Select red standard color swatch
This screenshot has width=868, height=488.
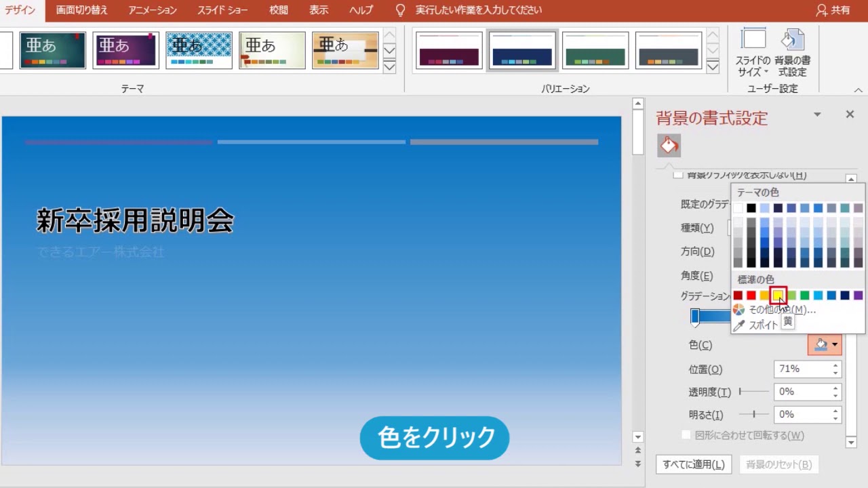tap(751, 295)
